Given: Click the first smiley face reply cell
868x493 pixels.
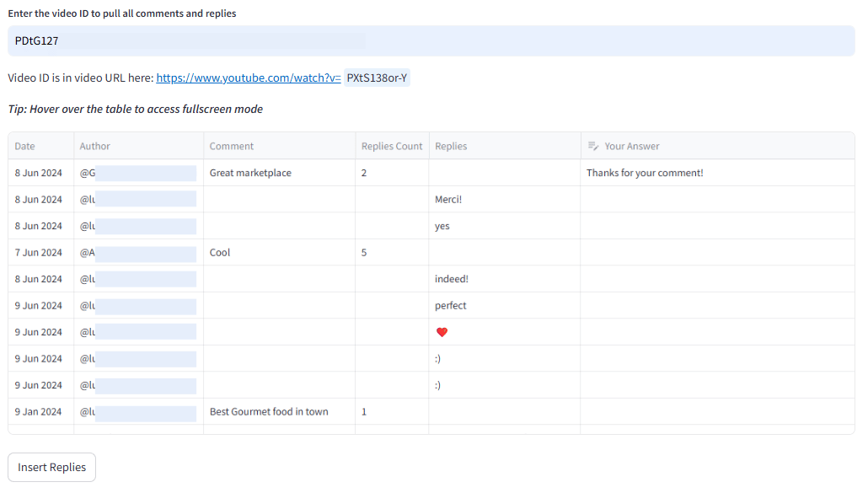Looking at the screenshot, I should click(x=442, y=358).
